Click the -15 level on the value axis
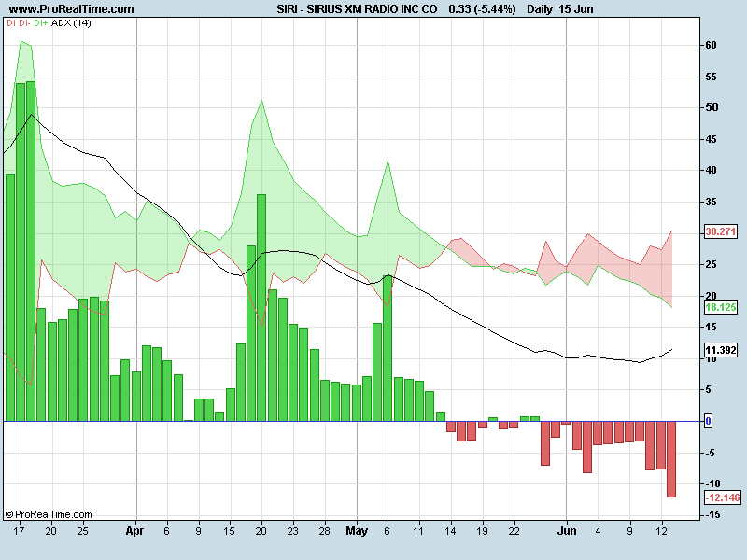This screenshot has width=747, height=560. click(712, 515)
